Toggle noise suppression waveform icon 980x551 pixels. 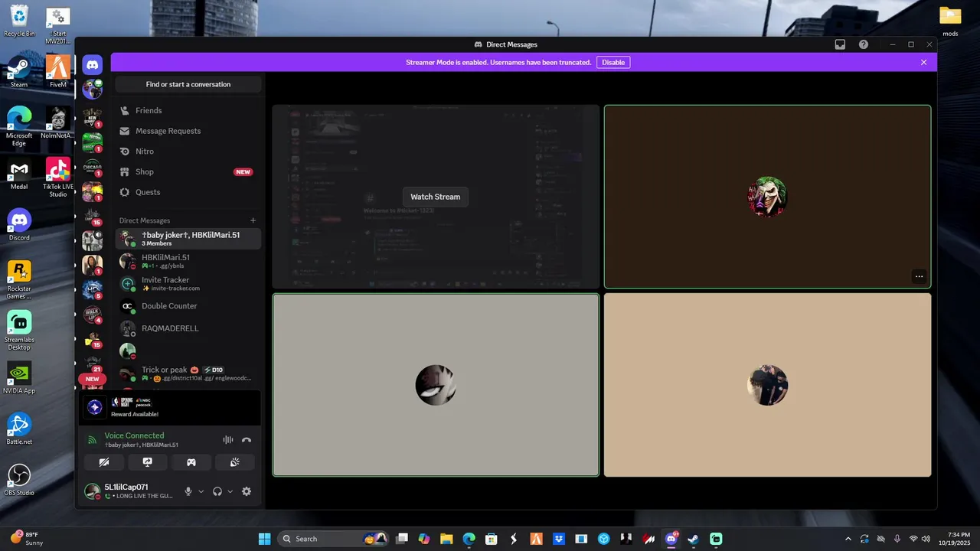227,440
